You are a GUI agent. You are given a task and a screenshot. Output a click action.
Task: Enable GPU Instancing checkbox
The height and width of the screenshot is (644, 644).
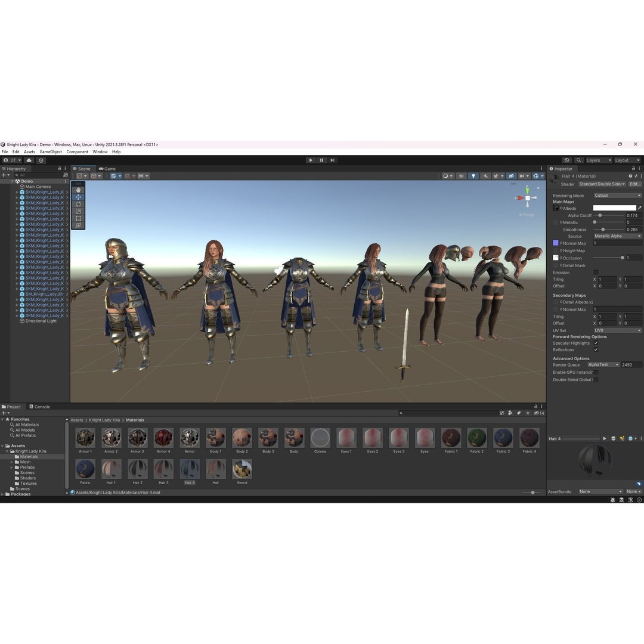tap(596, 372)
